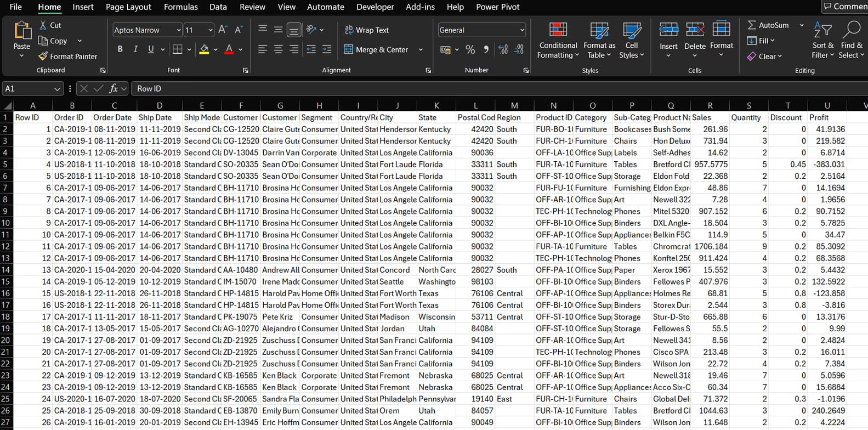868x430 pixels.
Task: Toggle Wrap Text
Action: click(x=366, y=30)
